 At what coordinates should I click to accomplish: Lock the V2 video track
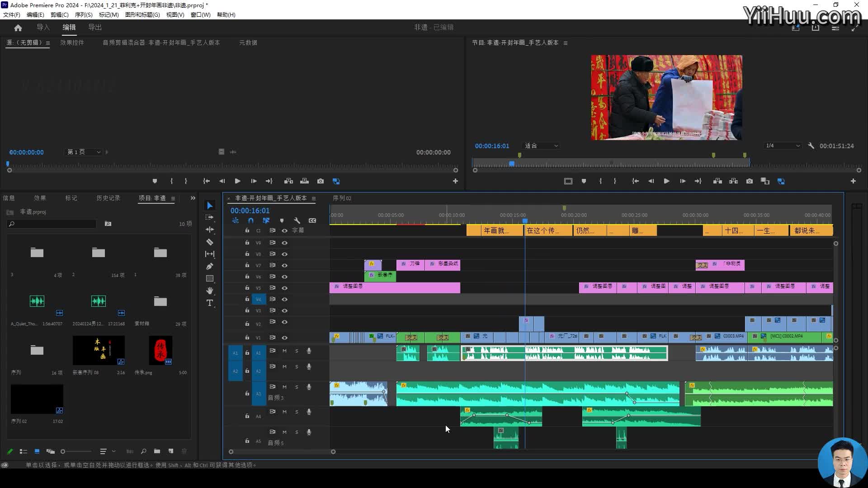tap(247, 324)
